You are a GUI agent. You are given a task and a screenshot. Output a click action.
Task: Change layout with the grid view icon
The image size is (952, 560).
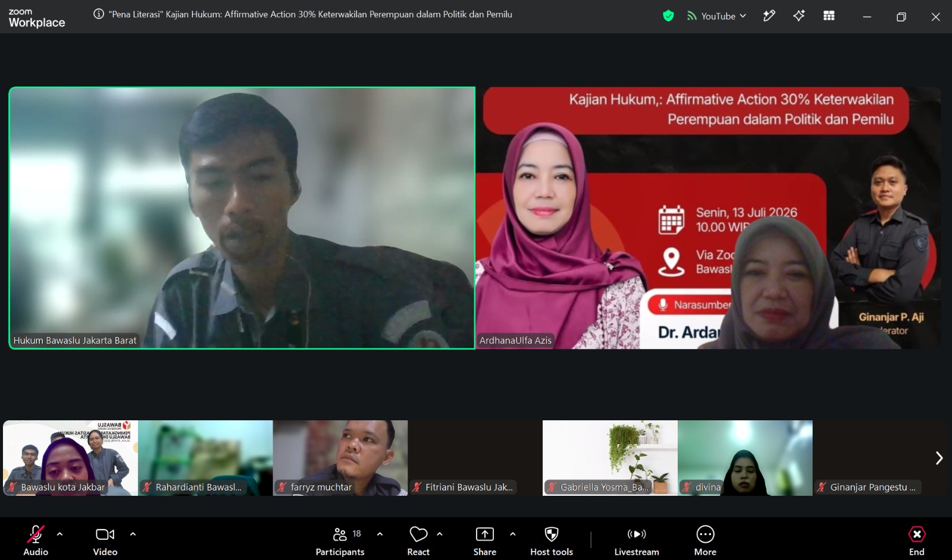pyautogui.click(x=829, y=16)
